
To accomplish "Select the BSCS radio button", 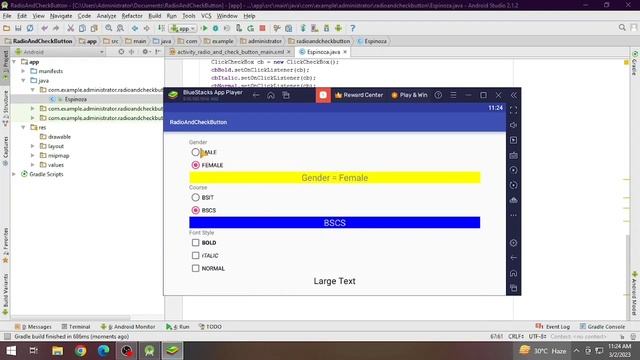I will pos(196,210).
